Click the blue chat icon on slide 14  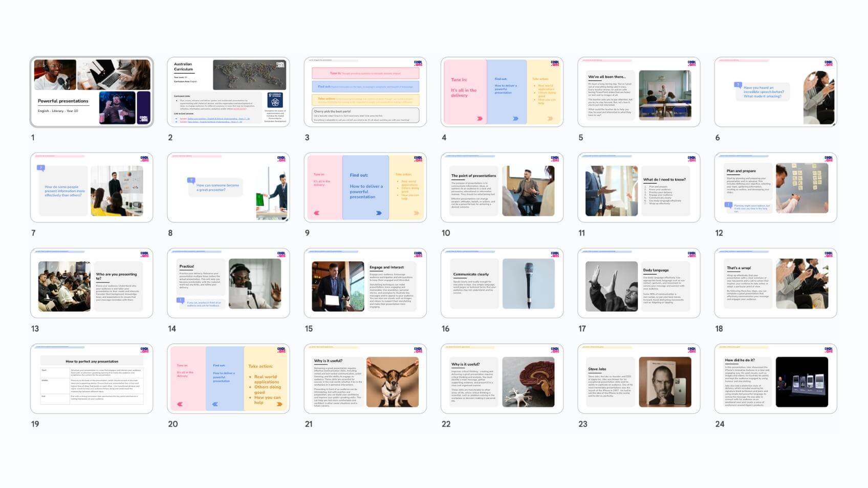tap(180, 301)
